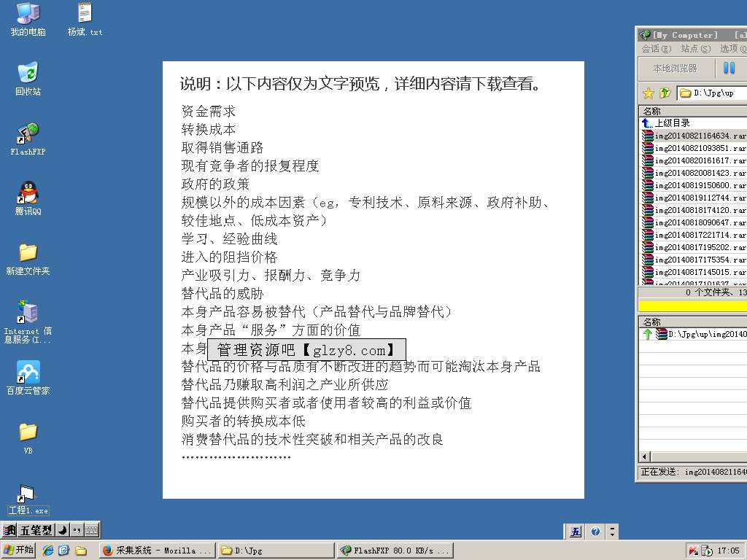Click the 本地浏览器 toolbar label
The width and height of the screenshot is (747, 560).
pyautogui.click(x=675, y=68)
